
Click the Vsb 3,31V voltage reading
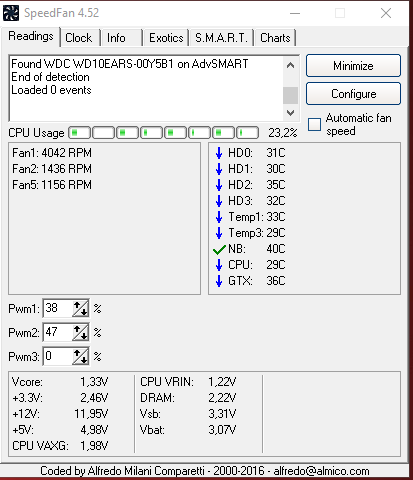click(188, 414)
